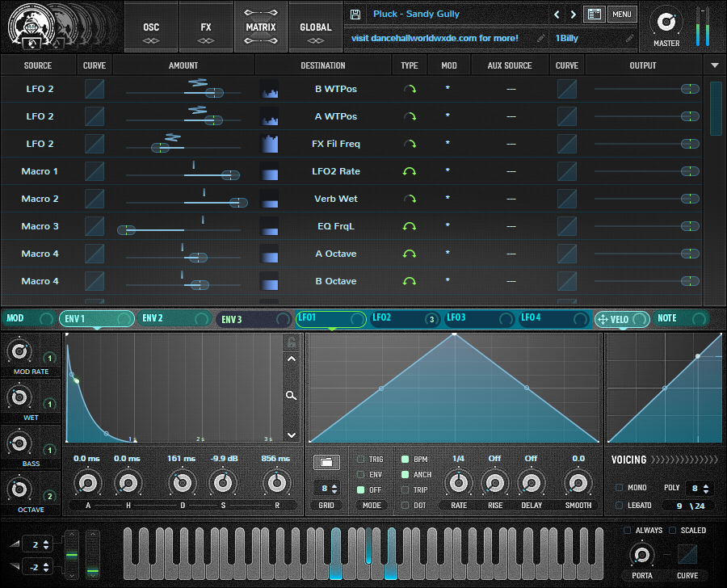This screenshot has height=588, width=727.
Task: Open the source dropdown for Macro 1
Action: 40,171
